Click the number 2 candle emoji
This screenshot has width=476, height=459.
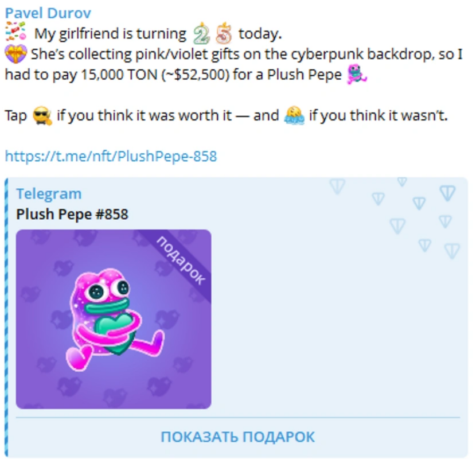(x=201, y=33)
